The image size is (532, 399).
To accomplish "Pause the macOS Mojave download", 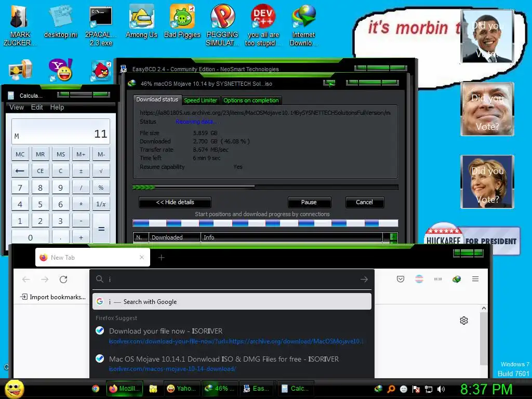I will point(309,202).
